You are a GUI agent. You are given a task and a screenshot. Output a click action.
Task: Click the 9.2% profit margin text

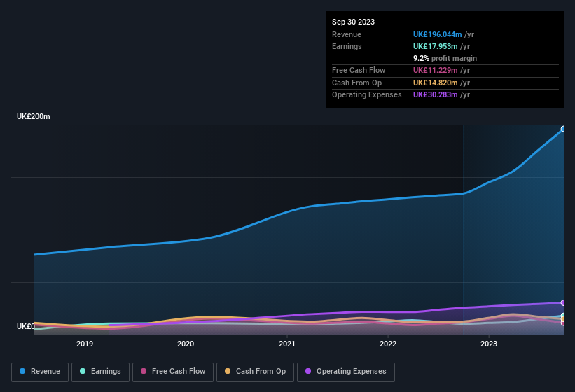[445, 58]
